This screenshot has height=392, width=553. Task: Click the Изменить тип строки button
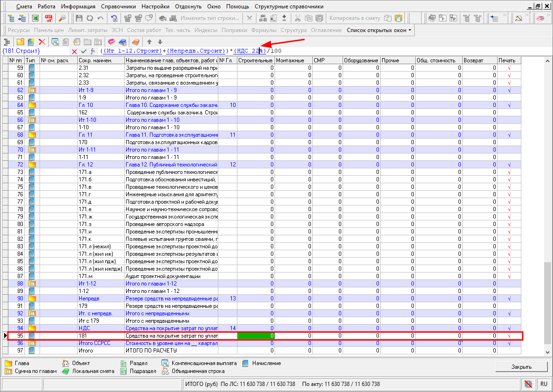[x=209, y=18]
